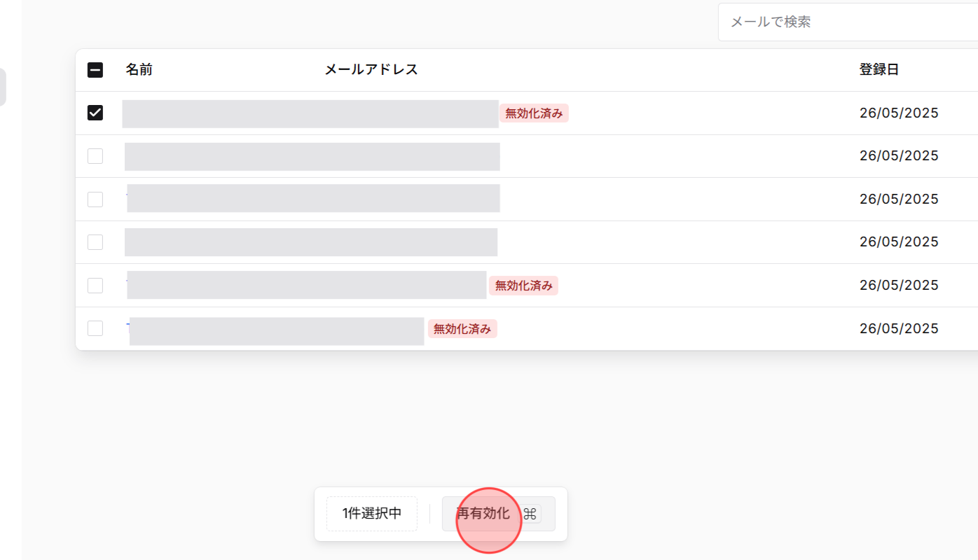This screenshot has height=560, width=978.
Task: Click the 名前 column header
Action: click(x=139, y=69)
